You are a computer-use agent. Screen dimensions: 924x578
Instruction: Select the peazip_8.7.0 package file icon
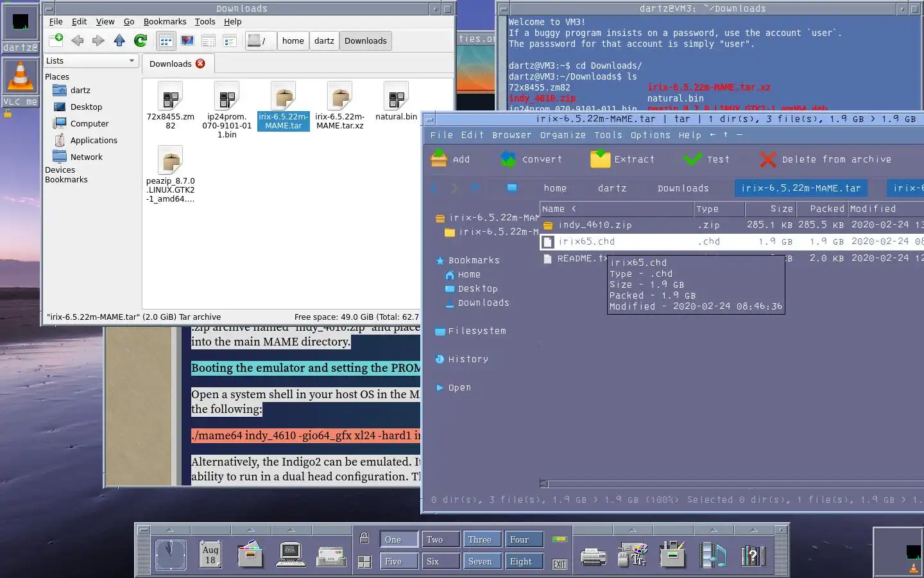coord(171,161)
